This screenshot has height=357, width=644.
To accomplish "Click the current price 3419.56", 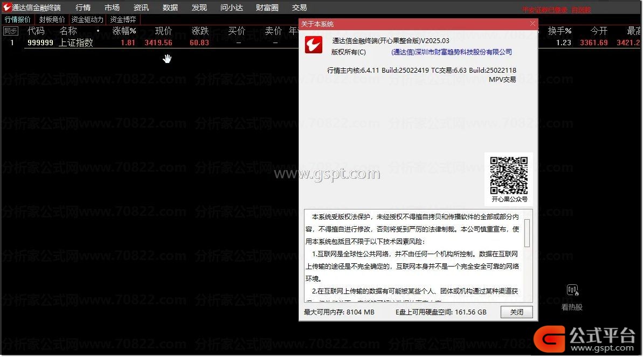I will pyautogui.click(x=158, y=43).
